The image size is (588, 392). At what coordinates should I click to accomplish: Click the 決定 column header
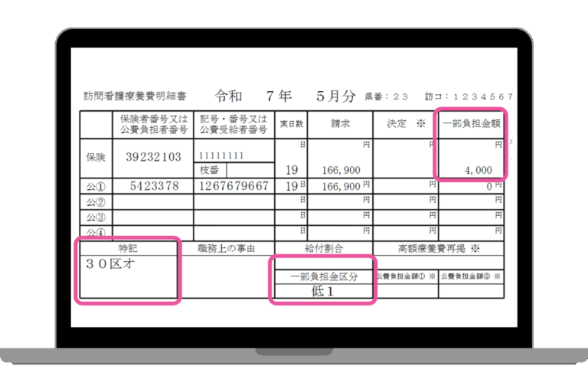(x=401, y=123)
